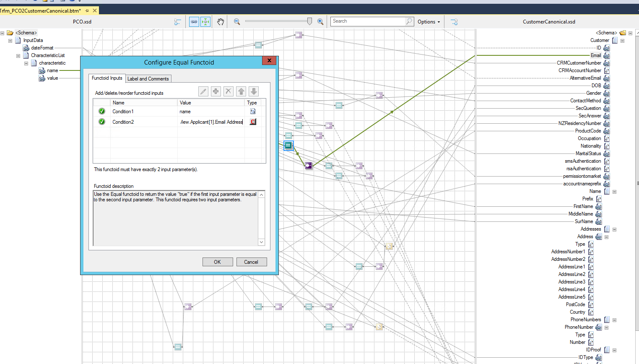Screen dimensions: 639x364
Task: Collapse the destination Customer node
Action: (623, 41)
